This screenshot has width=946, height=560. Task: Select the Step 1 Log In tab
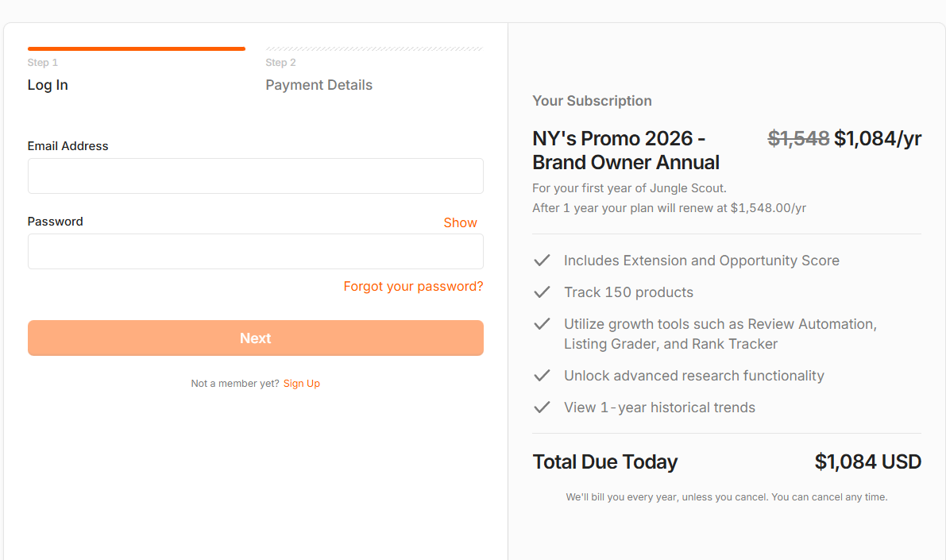pos(48,85)
